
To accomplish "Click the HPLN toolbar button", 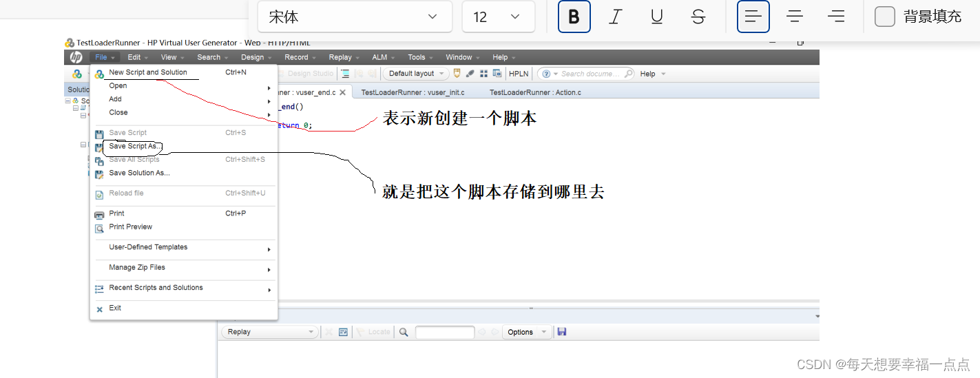I will (x=519, y=74).
